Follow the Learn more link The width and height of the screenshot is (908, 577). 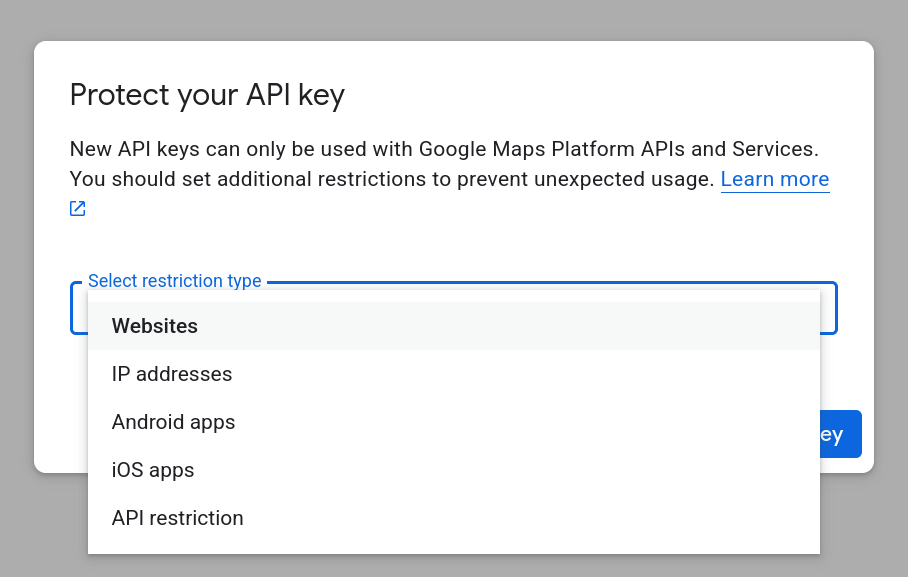pyautogui.click(x=774, y=180)
